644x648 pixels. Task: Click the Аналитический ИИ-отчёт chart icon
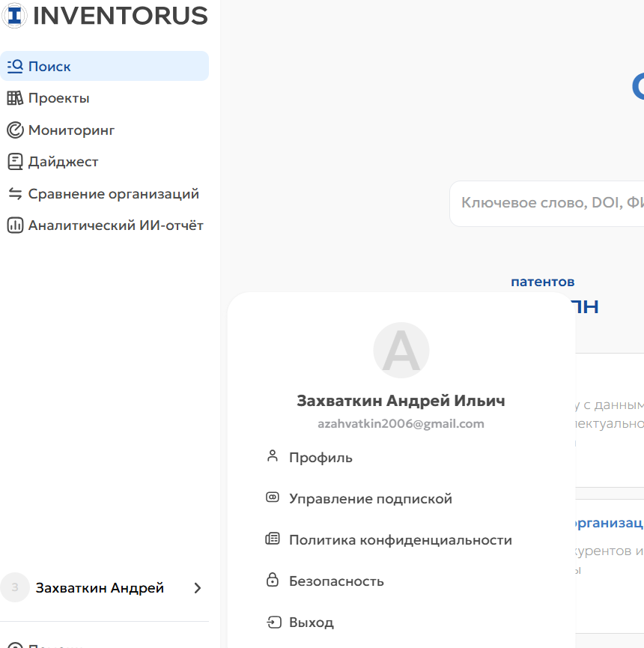click(x=15, y=225)
